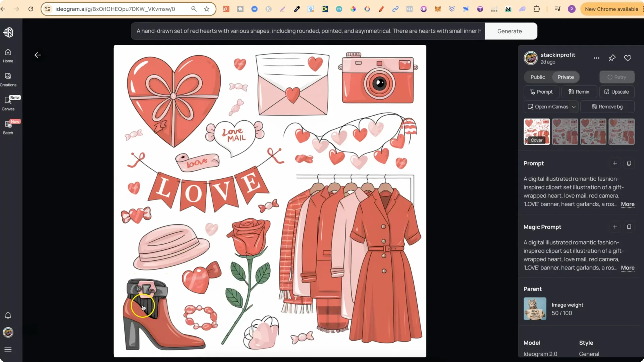Copy the Prompt text
Screen dimensions: 644x362
click(629, 163)
